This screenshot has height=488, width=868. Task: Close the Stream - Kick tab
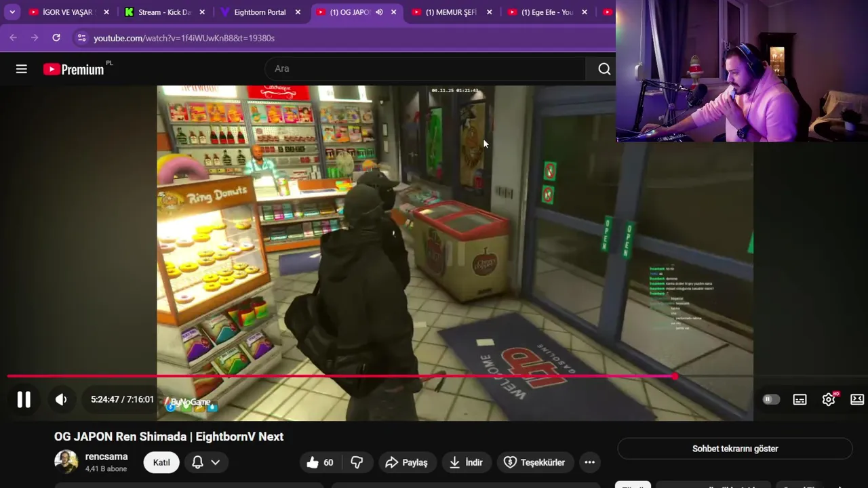pos(202,12)
